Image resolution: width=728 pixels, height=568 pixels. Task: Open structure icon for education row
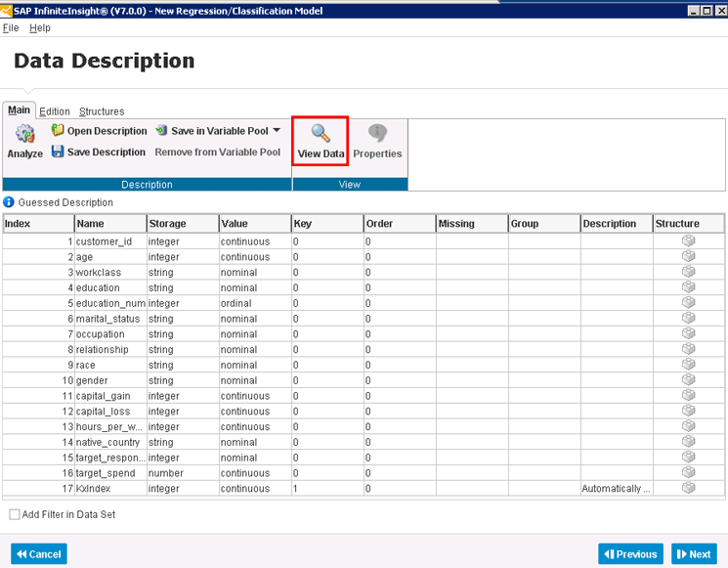(688, 287)
